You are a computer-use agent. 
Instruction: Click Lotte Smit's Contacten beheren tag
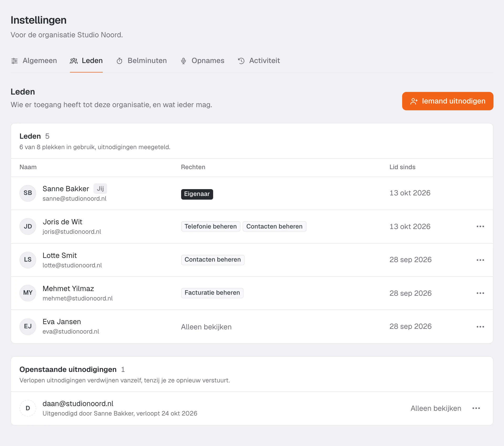pos(213,260)
